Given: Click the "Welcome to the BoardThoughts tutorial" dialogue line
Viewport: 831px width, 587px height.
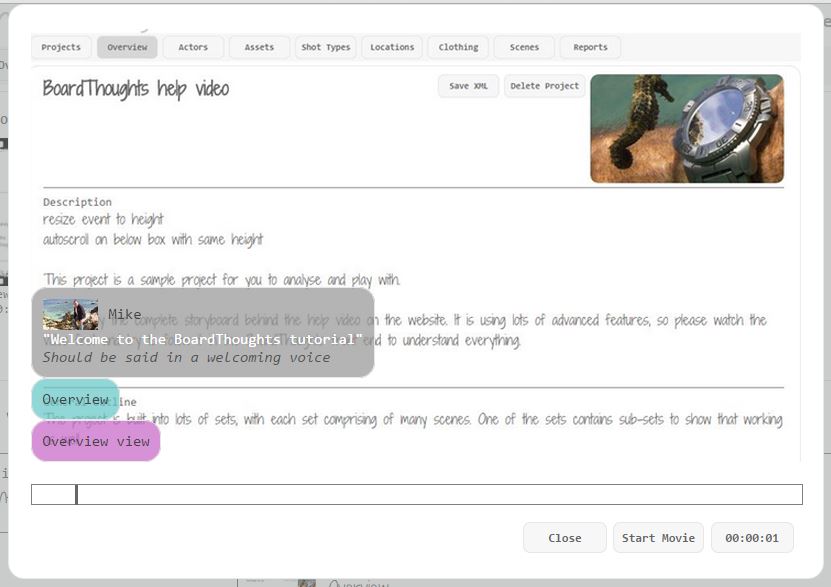Looking at the screenshot, I should coord(202,339).
